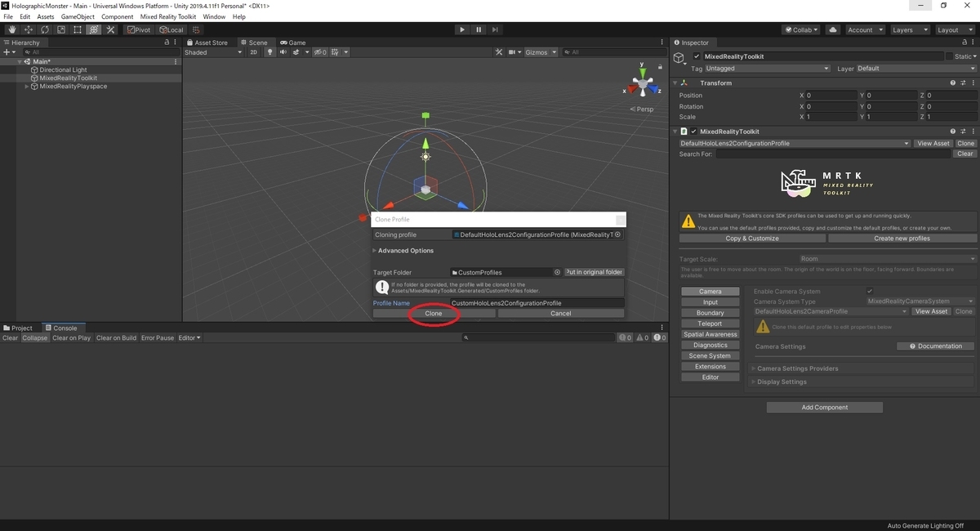The height and width of the screenshot is (531, 980).
Task: Switch to the Project tab
Action: click(x=18, y=328)
